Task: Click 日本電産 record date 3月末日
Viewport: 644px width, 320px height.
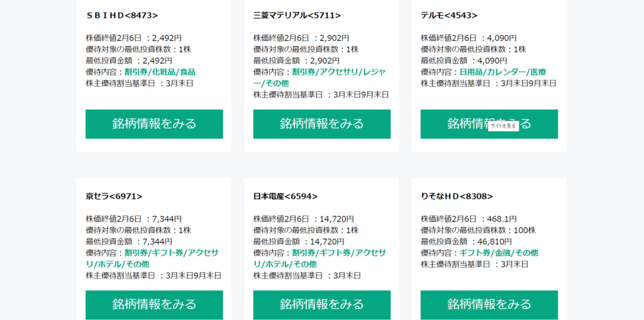Action: 347,275
